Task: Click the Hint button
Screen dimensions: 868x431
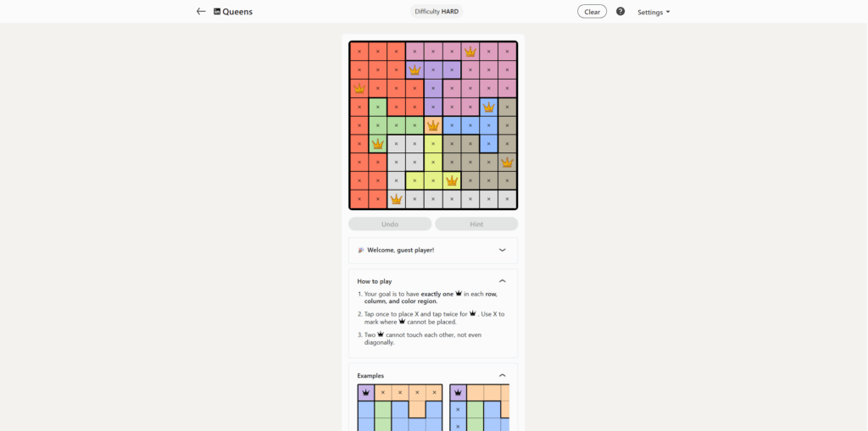Action: coord(476,224)
